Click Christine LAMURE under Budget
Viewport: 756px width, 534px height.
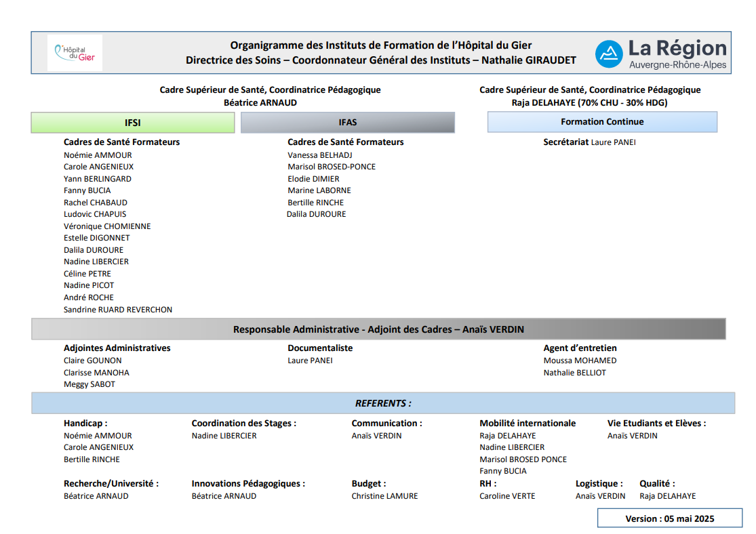[384, 496]
